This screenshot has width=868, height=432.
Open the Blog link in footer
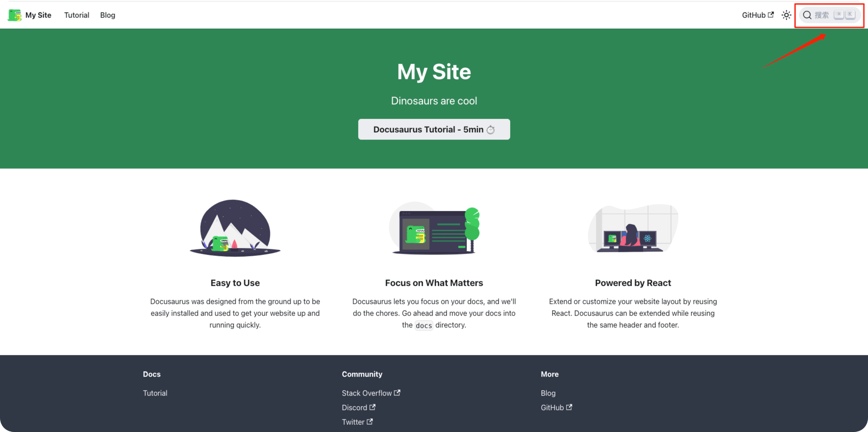(x=548, y=393)
